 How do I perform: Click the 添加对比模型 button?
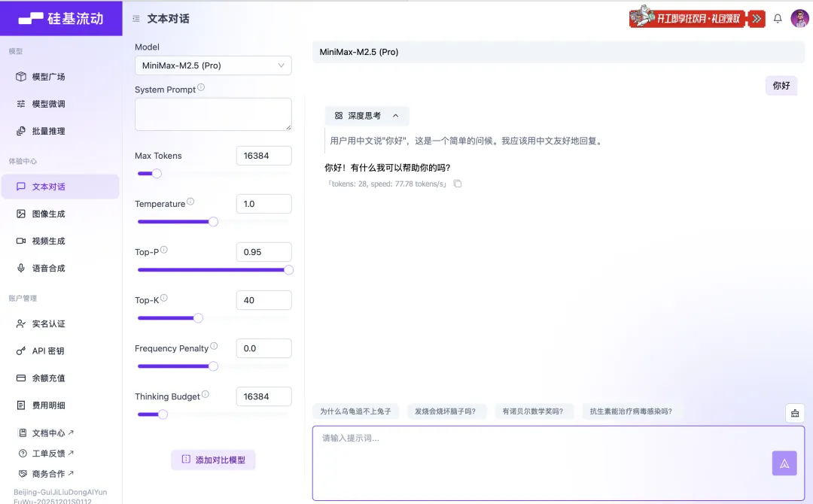[213, 460]
